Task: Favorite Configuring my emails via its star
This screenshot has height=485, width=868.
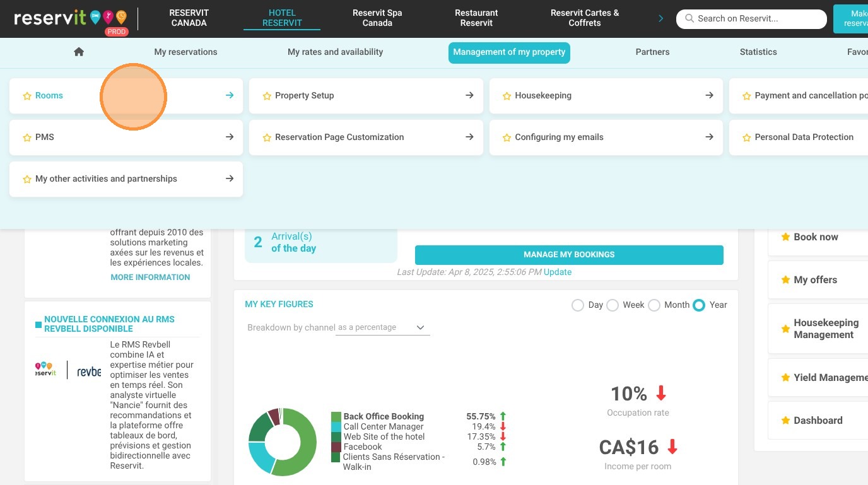Action: click(507, 137)
